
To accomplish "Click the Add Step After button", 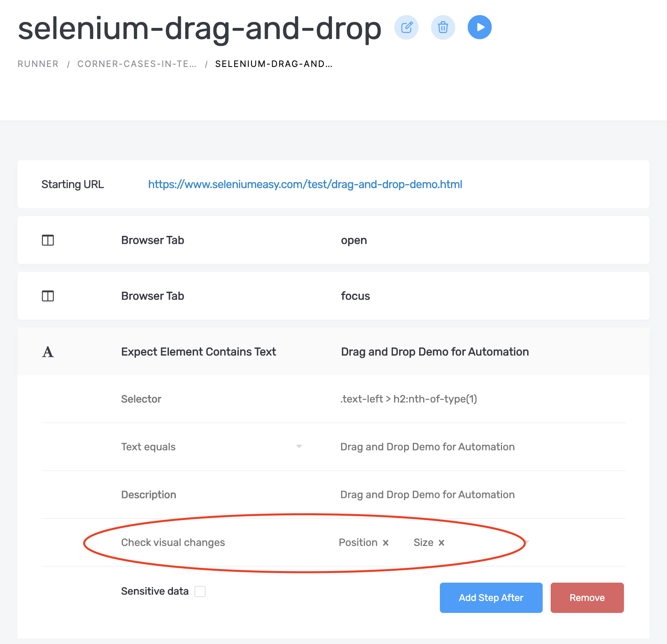I will [x=491, y=598].
